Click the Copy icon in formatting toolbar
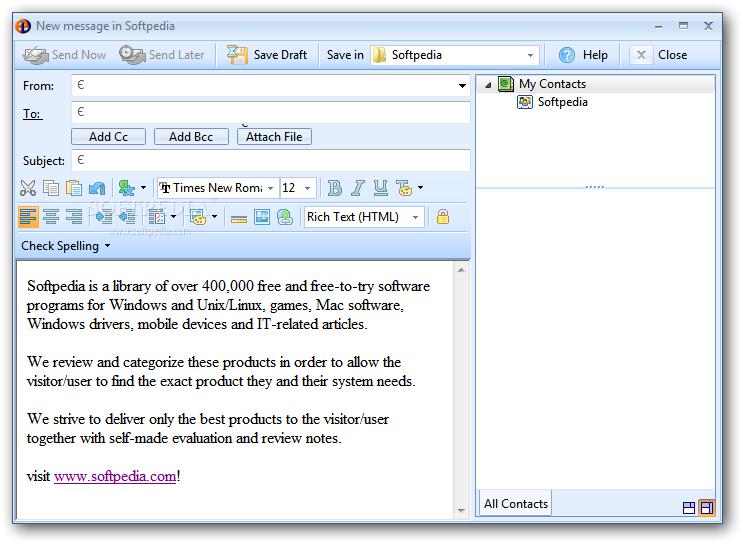 [51, 188]
